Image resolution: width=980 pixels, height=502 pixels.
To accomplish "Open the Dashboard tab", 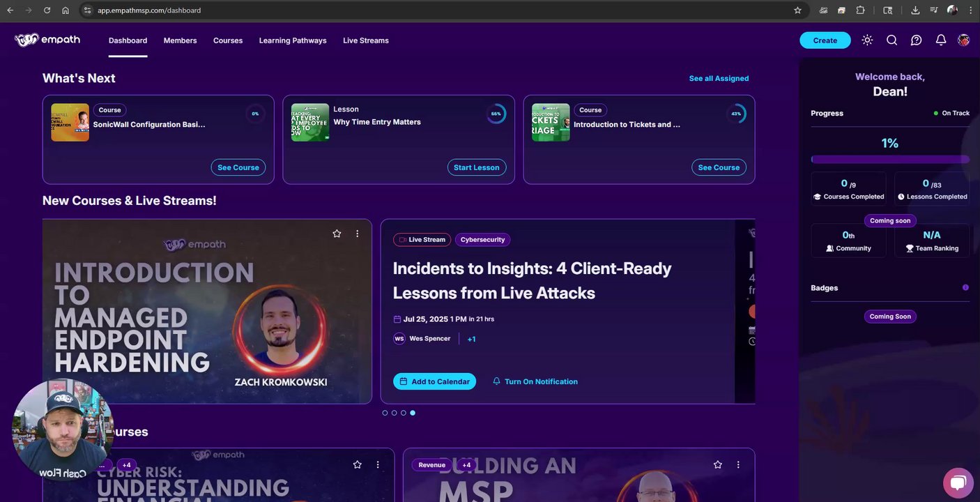I will [128, 40].
